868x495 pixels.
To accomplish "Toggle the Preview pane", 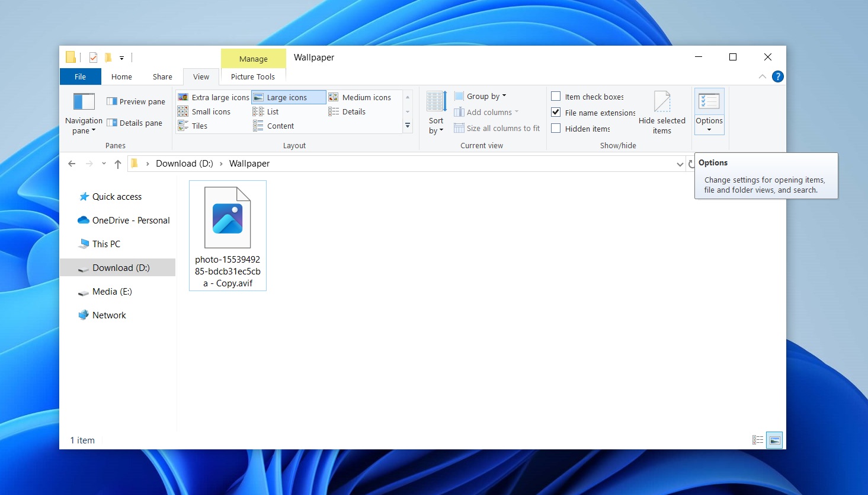I will 136,101.
